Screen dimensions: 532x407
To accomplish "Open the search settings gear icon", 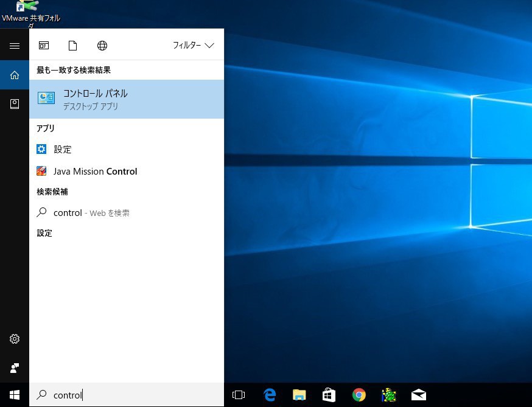I will pos(15,339).
